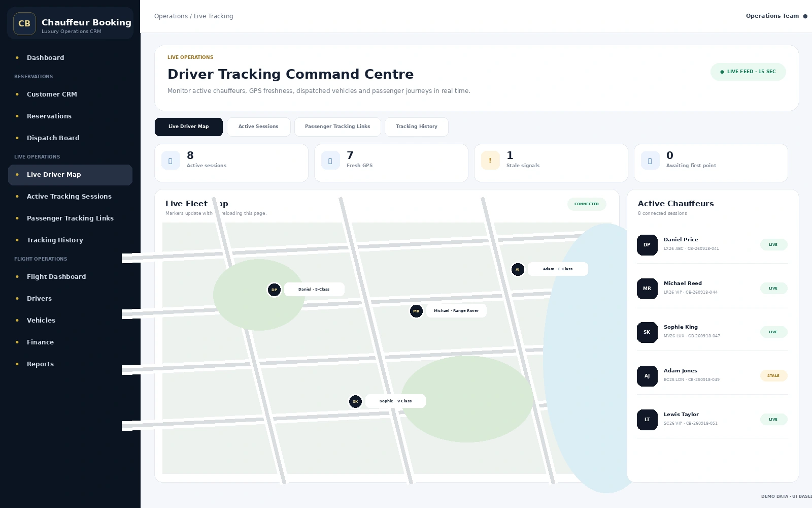812x508 pixels.
Task: Click the Active Chauffeurs heading
Action: click(x=676, y=204)
